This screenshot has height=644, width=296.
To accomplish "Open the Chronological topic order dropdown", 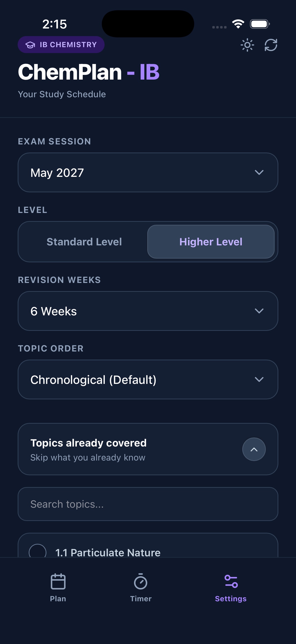I will click(x=148, y=379).
